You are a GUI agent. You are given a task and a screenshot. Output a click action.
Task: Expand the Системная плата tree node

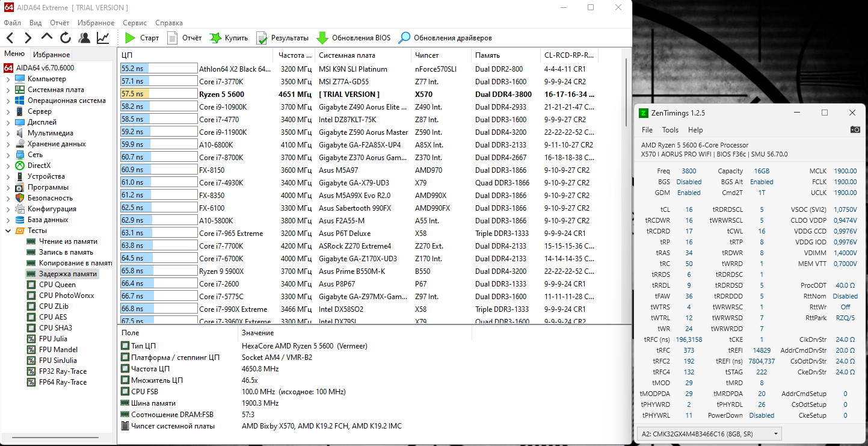8,90
